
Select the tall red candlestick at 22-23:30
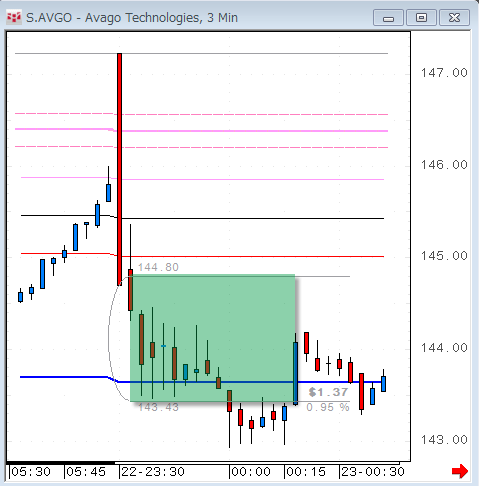tap(119, 169)
